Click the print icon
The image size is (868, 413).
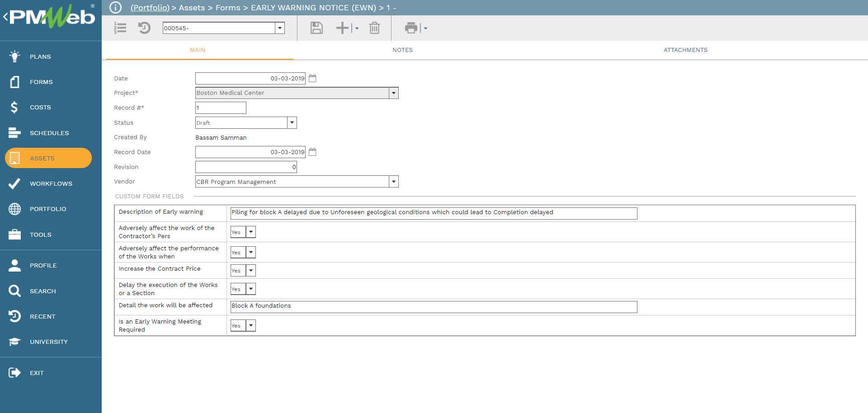coord(411,28)
